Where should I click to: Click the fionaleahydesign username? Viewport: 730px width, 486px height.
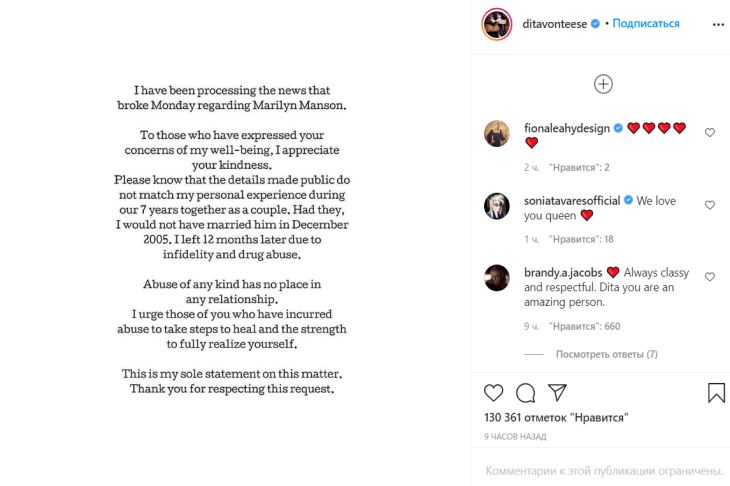coord(567,128)
